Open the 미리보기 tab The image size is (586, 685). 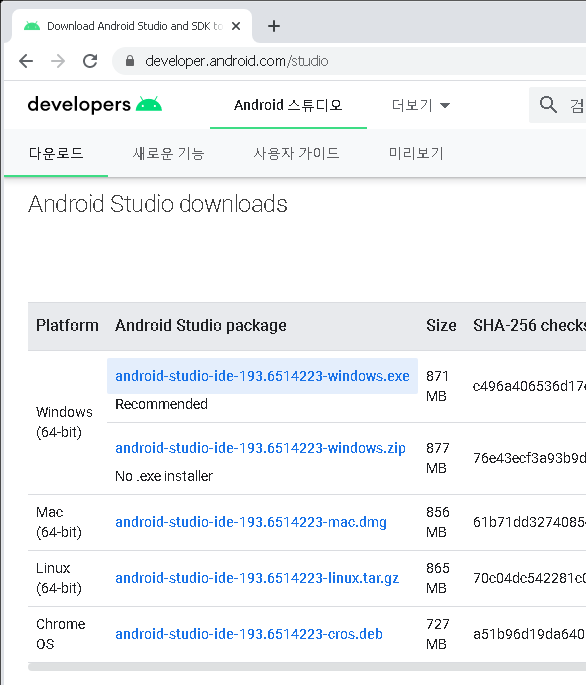[x=416, y=153]
